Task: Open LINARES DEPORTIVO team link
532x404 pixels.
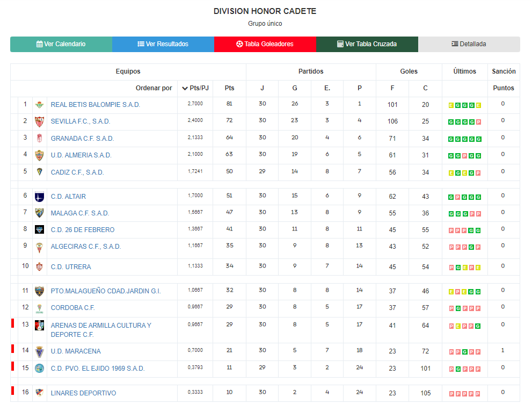Action: tap(83, 393)
